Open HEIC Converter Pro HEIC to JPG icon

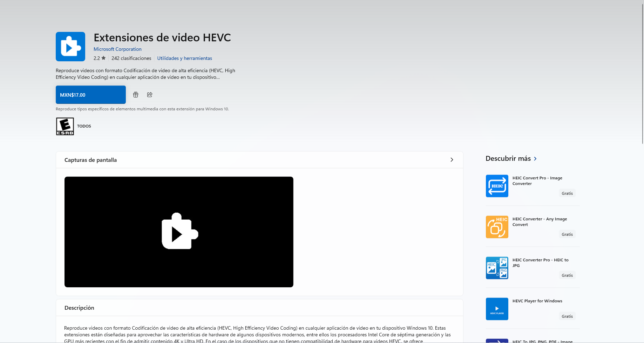click(x=497, y=268)
